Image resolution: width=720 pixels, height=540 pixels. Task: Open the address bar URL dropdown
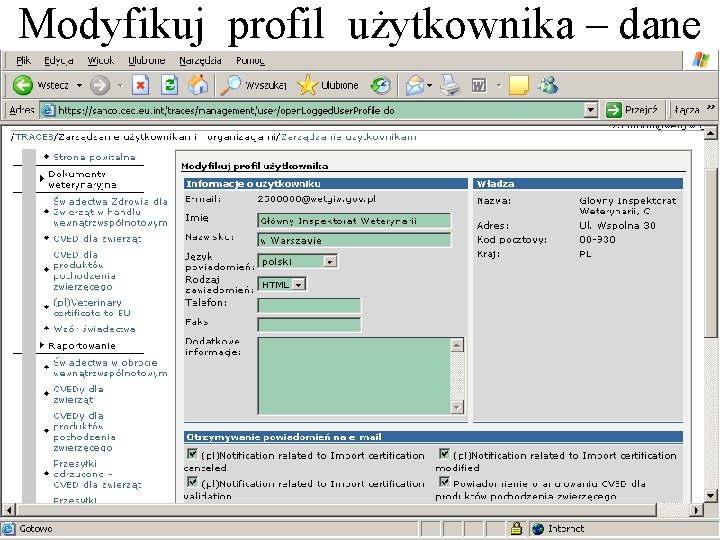(591, 110)
